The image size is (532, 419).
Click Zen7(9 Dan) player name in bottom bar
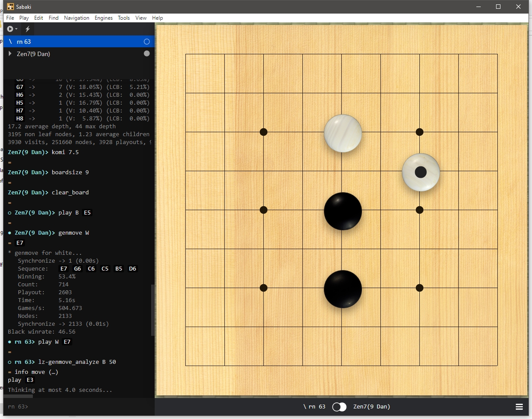371,407
